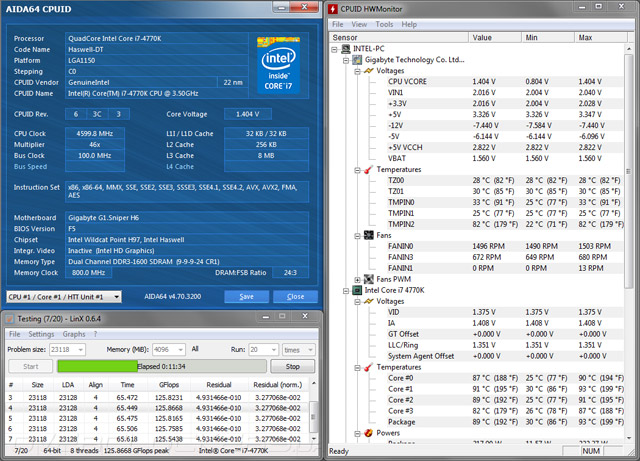Expand the Fans PWM group

click(357, 280)
